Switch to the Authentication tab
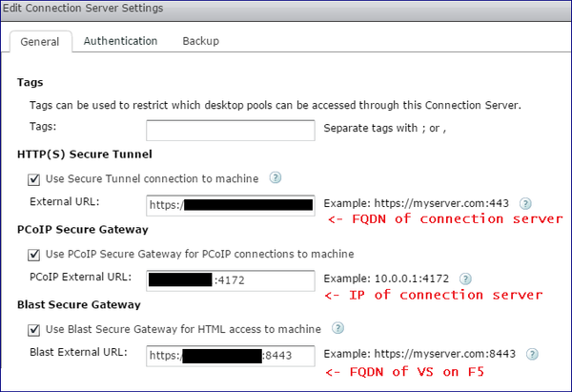Screen dimensions: 572x392 coord(120,41)
